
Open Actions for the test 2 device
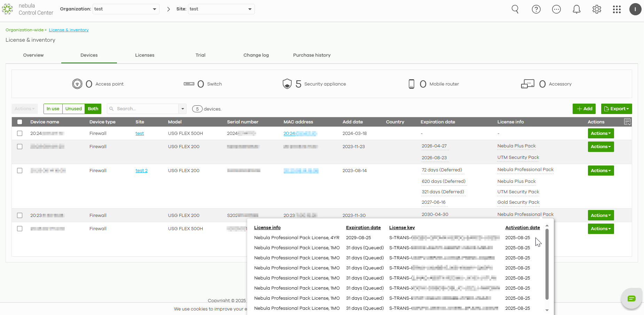[x=601, y=171]
